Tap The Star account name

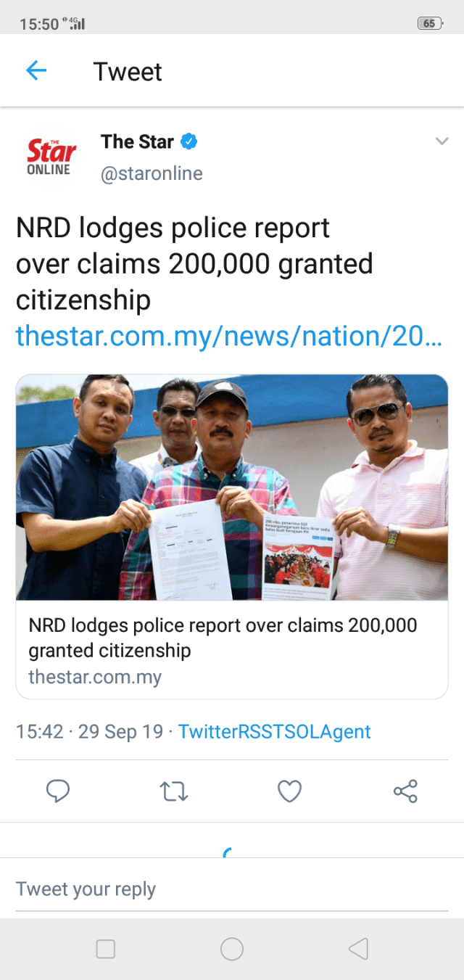point(137,141)
